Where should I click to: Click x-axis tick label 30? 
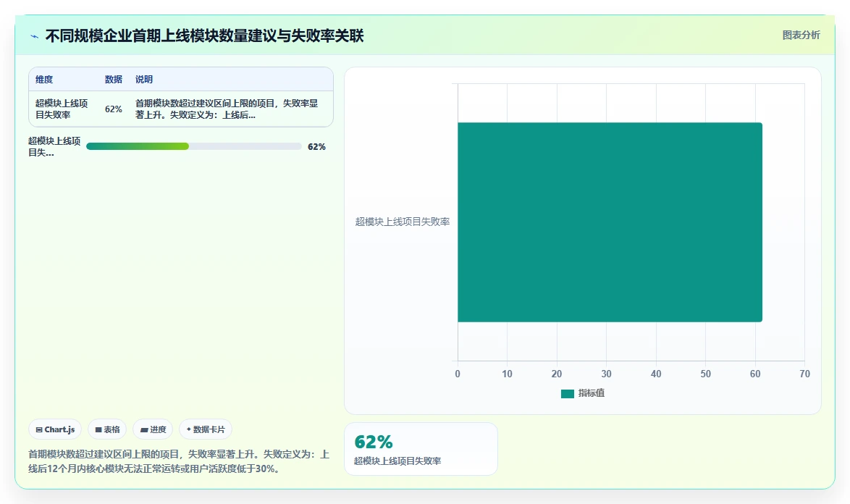click(606, 374)
